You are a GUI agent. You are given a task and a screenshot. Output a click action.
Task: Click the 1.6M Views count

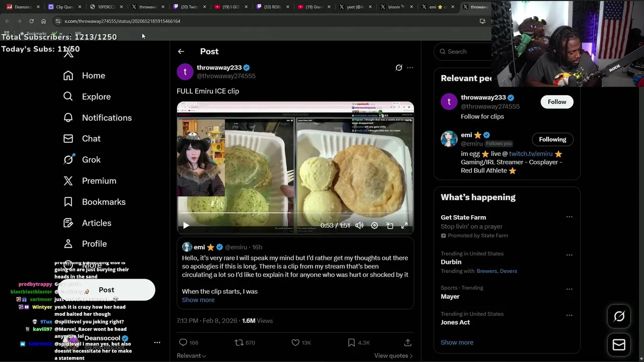point(257,321)
